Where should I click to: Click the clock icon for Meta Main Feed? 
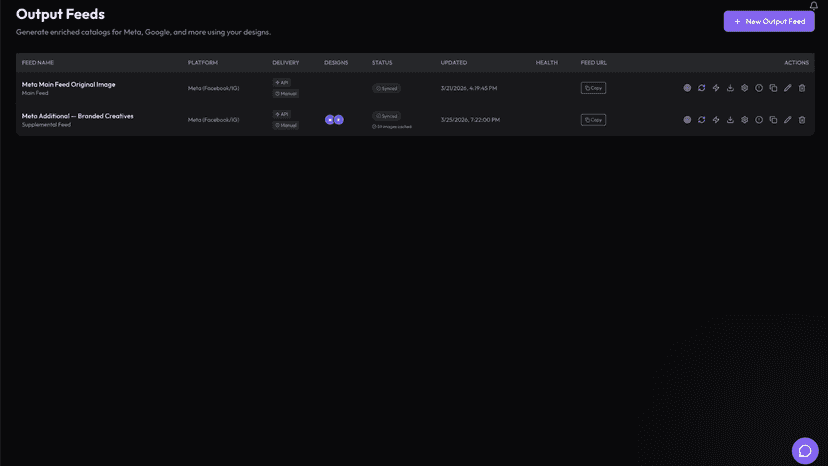click(x=759, y=88)
